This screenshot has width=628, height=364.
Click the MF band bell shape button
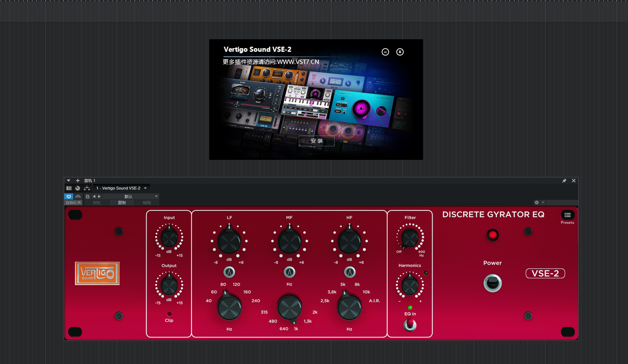[290, 272]
